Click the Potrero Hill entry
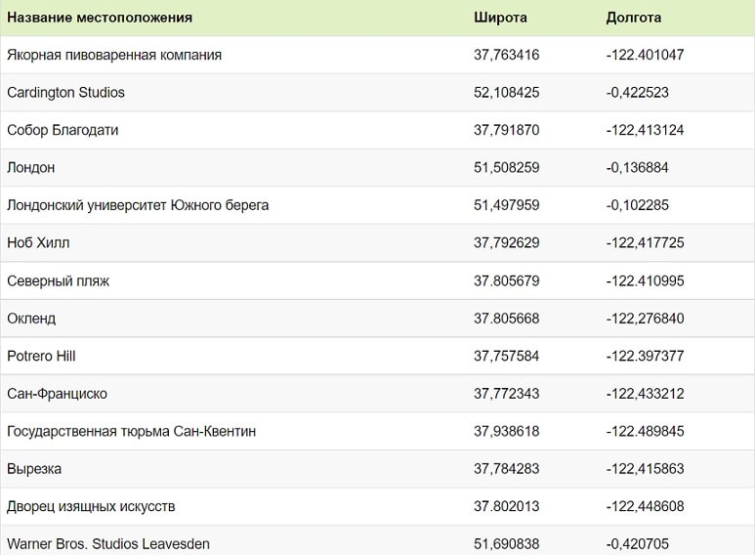This screenshot has height=555, width=756. pyautogui.click(x=41, y=356)
